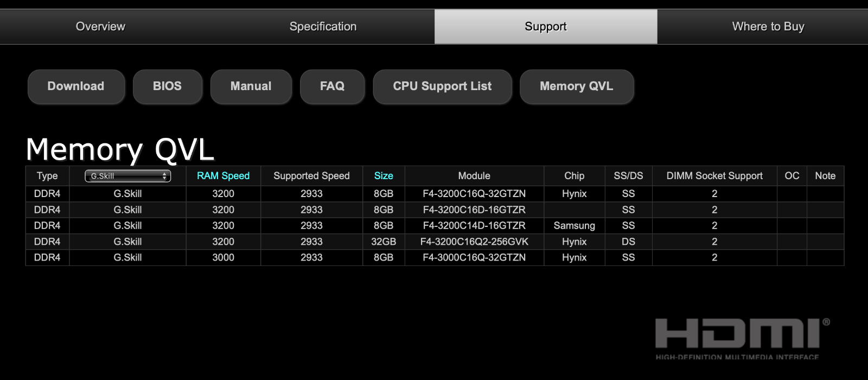
Task: Select module F4-3200C16Q-32GTZN row
Action: [x=474, y=194]
